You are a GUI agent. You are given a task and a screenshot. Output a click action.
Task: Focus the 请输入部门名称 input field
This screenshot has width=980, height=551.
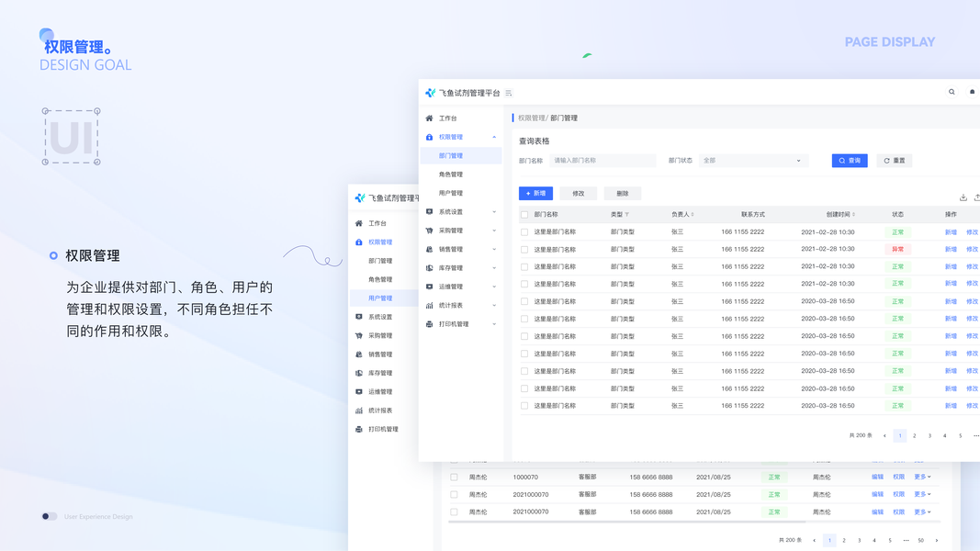pos(603,161)
